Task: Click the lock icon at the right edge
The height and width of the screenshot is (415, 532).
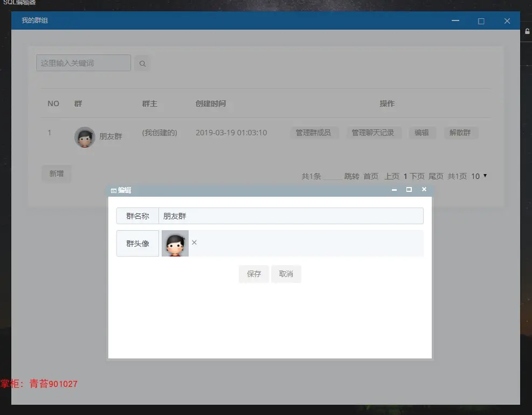Action: tap(527, 31)
